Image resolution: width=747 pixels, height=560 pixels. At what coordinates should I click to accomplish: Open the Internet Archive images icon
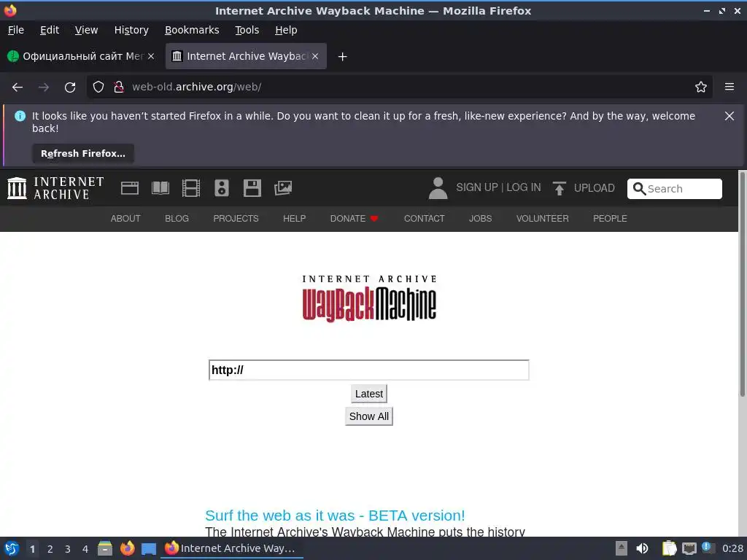click(x=283, y=188)
